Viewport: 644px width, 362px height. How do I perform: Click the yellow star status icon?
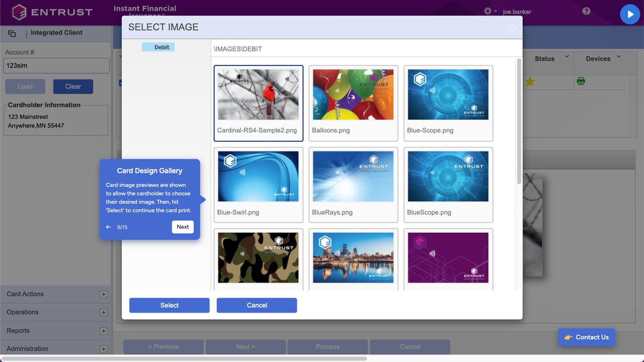point(530,81)
